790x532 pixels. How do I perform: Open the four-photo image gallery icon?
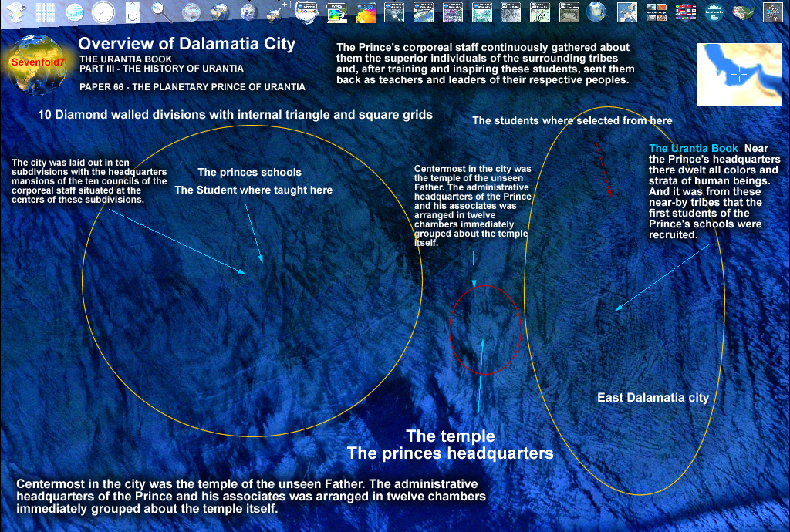pyautogui.click(x=657, y=12)
